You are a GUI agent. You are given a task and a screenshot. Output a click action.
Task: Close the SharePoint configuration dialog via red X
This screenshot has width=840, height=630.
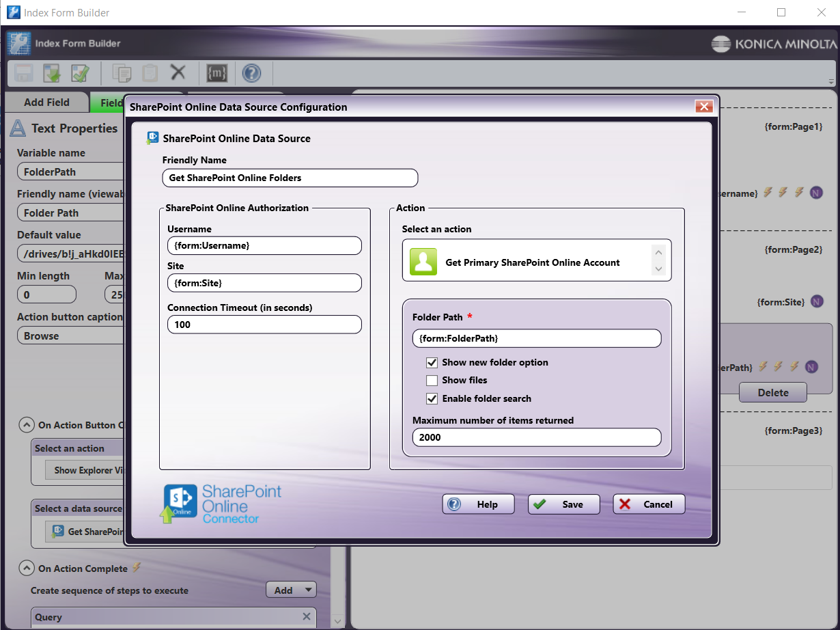point(704,107)
